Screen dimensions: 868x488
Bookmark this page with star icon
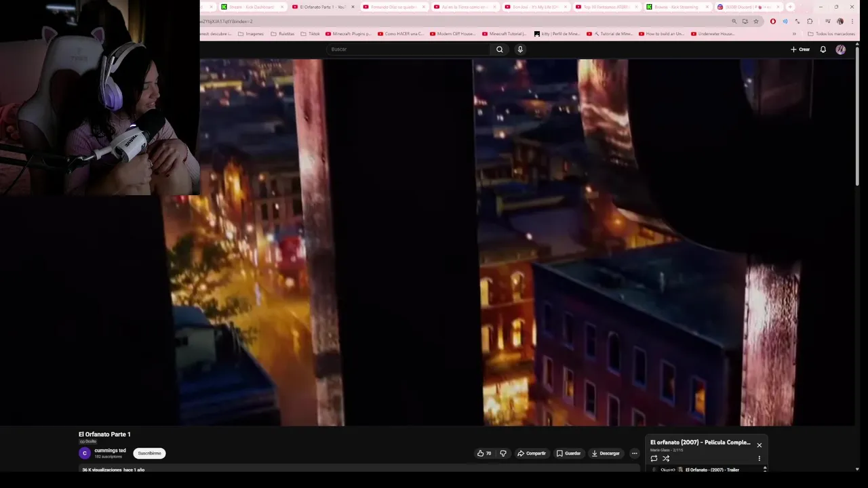click(x=756, y=21)
